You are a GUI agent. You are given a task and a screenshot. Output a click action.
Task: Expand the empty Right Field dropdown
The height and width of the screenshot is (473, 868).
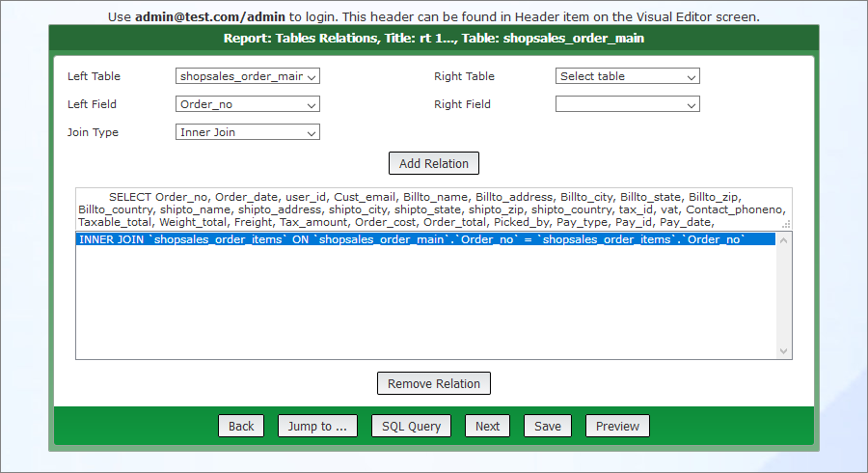tap(627, 104)
